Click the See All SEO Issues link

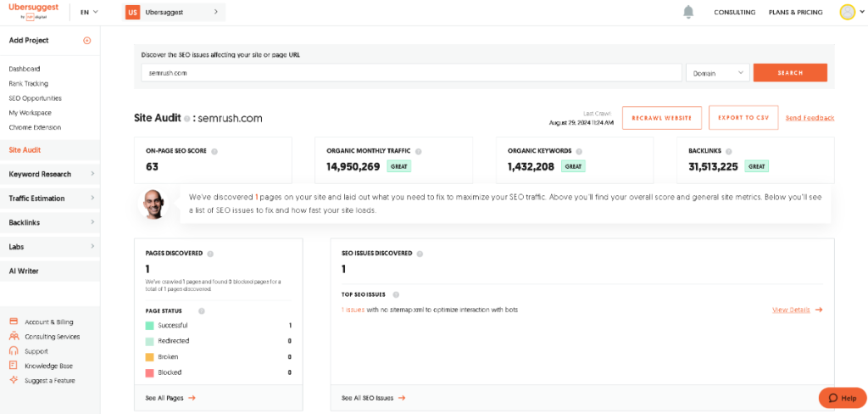pyautogui.click(x=368, y=398)
